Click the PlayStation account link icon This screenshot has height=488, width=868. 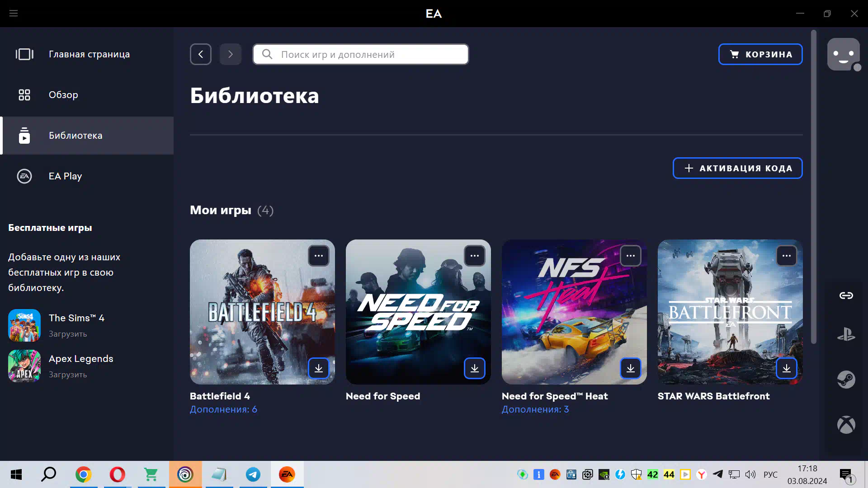(846, 335)
